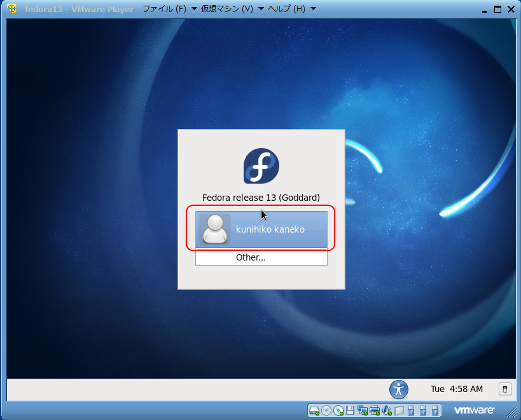Select the kunihiko kaneko user account
521x420 pixels.
coord(261,229)
